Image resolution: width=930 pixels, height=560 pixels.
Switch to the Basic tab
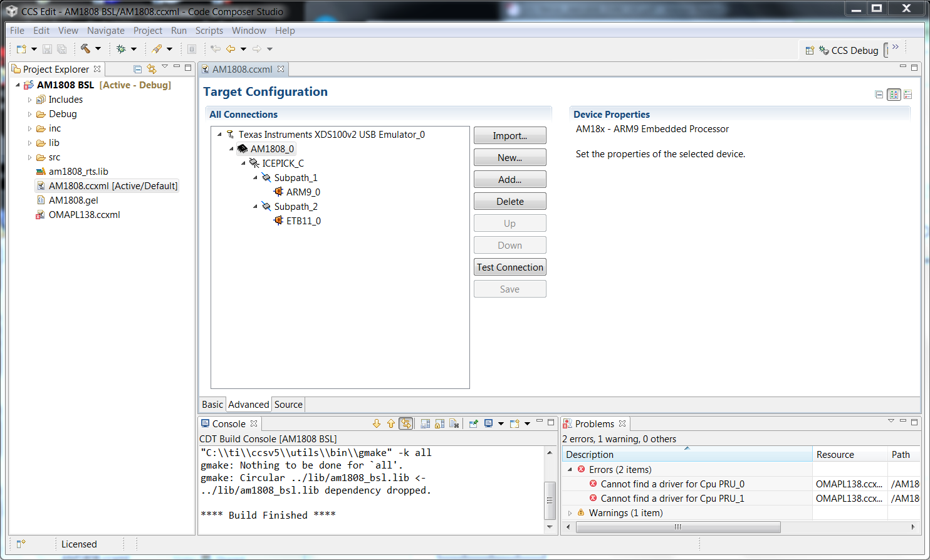click(212, 405)
